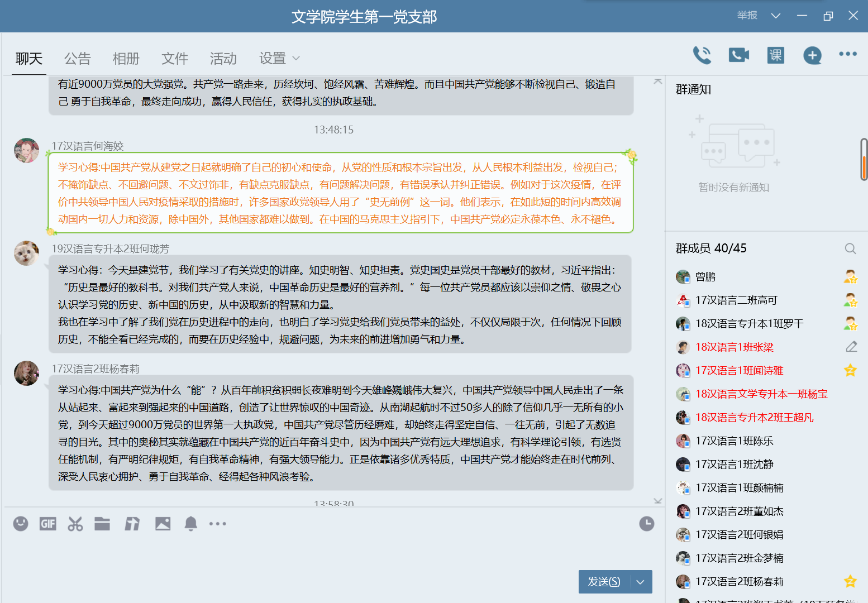Viewport: 868px width, 603px height.
Task: Click the 举报 report link
Action: pyautogui.click(x=747, y=16)
